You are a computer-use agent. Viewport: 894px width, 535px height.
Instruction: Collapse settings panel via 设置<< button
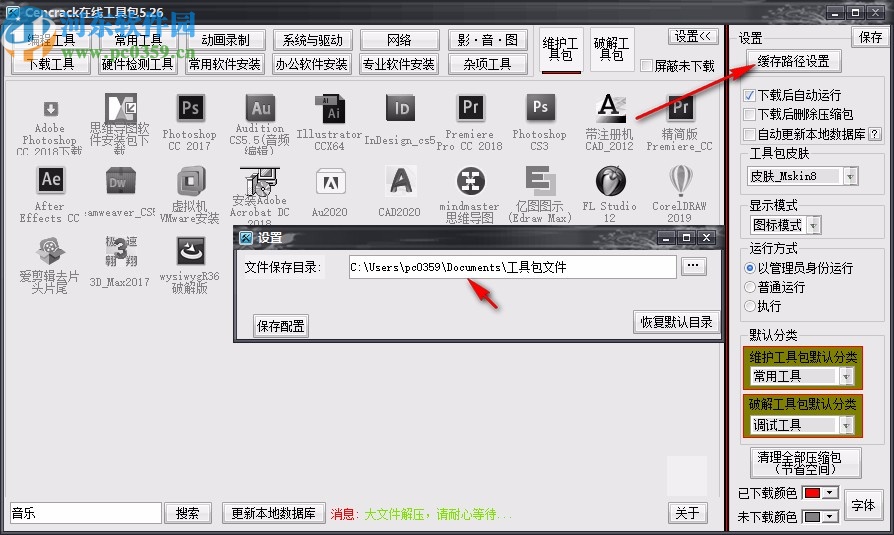[x=692, y=37]
